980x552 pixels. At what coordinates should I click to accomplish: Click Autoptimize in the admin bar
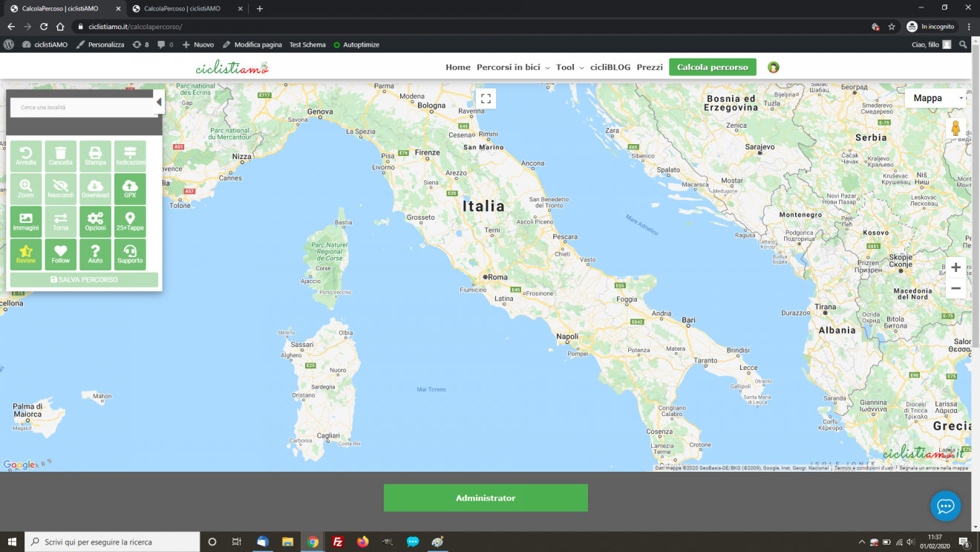pos(356,45)
